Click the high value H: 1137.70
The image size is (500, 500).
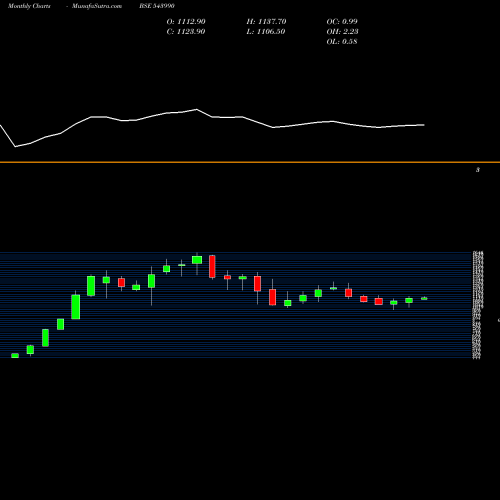pyautogui.click(x=266, y=22)
